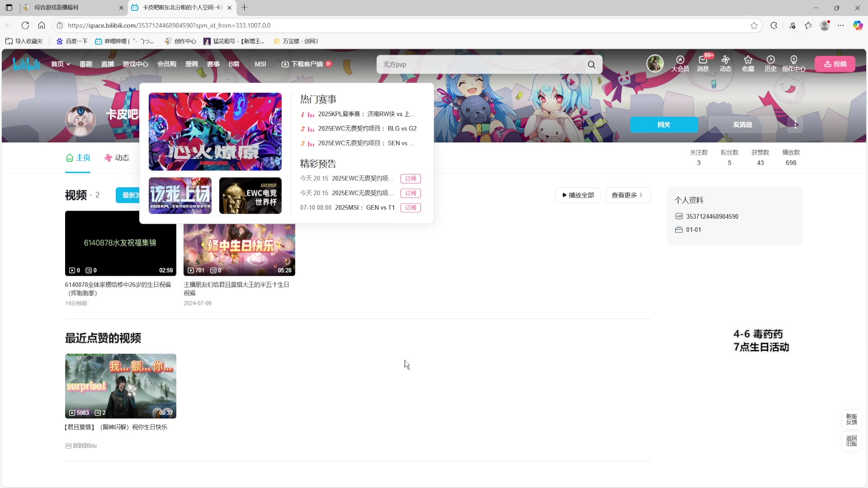The image size is (868, 488).
Task: Open the 收藏 star icon in header
Action: (x=748, y=64)
